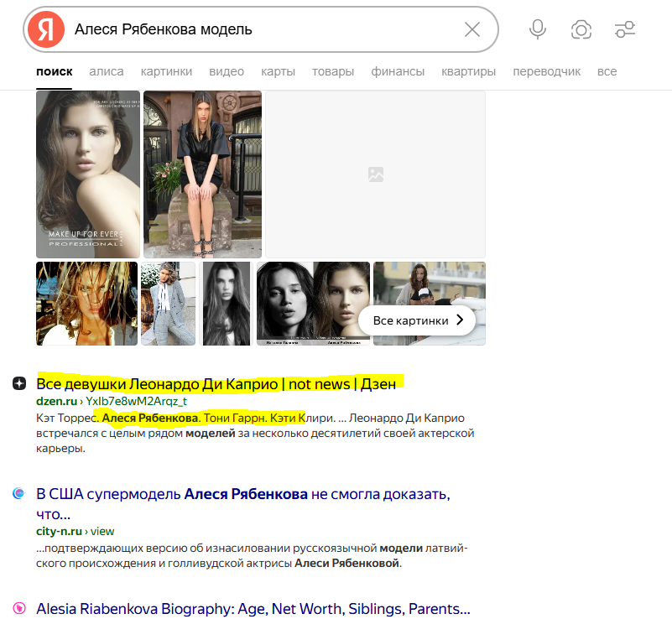Open the переводчик tab
The image size is (672, 619).
[x=546, y=71]
